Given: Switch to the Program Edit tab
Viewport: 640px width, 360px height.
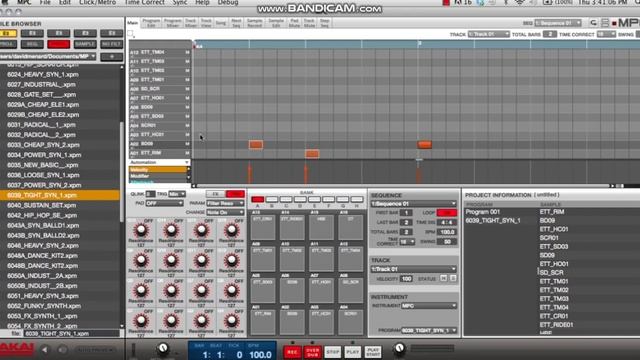Looking at the screenshot, I should (x=151, y=23).
